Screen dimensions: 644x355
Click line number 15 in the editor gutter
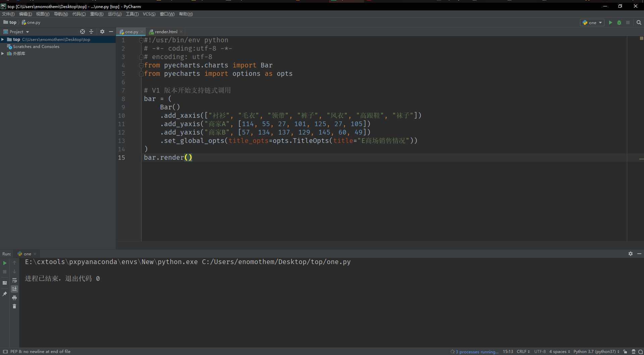(x=121, y=158)
